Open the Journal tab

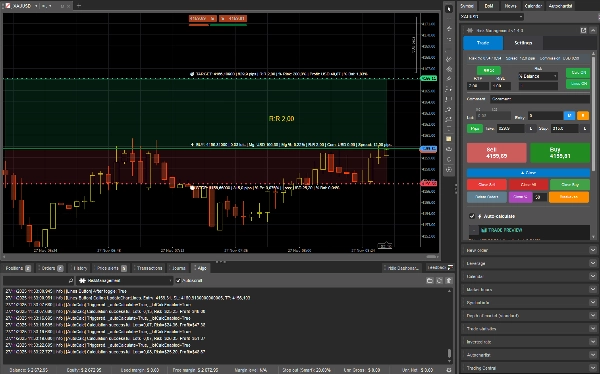coord(178,268)
